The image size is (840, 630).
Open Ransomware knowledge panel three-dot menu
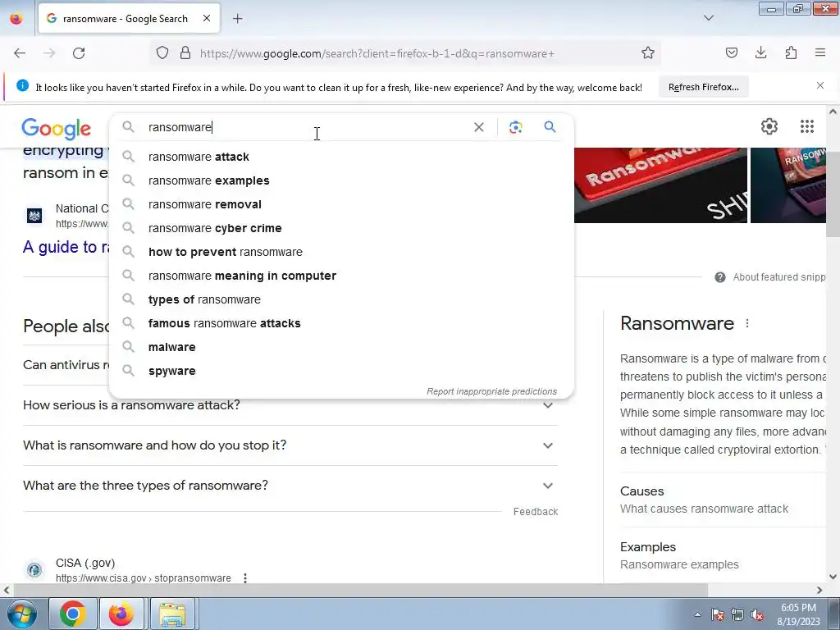tap(746, 323)
